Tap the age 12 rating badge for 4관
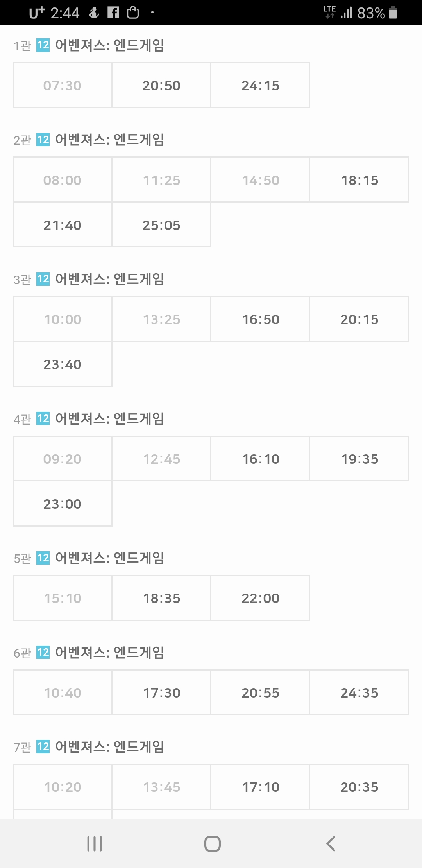Viewport: 422px width, 868px height. (43, 418)
